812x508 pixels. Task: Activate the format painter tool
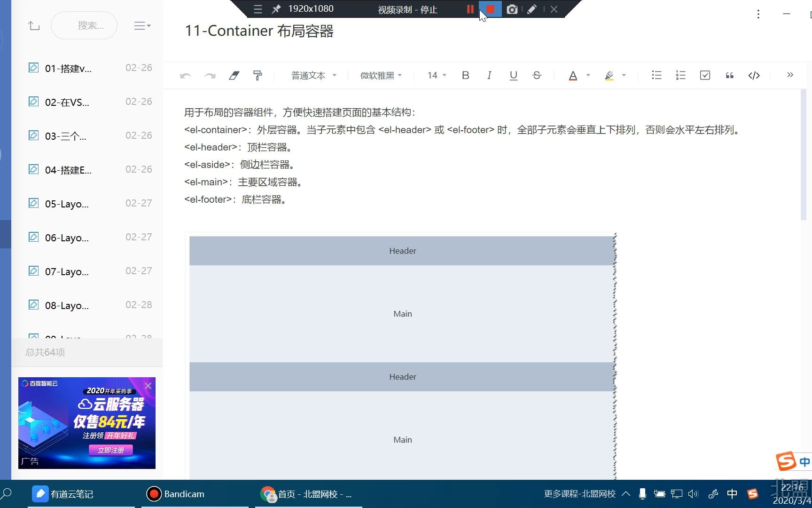click(x=258, y=75)
